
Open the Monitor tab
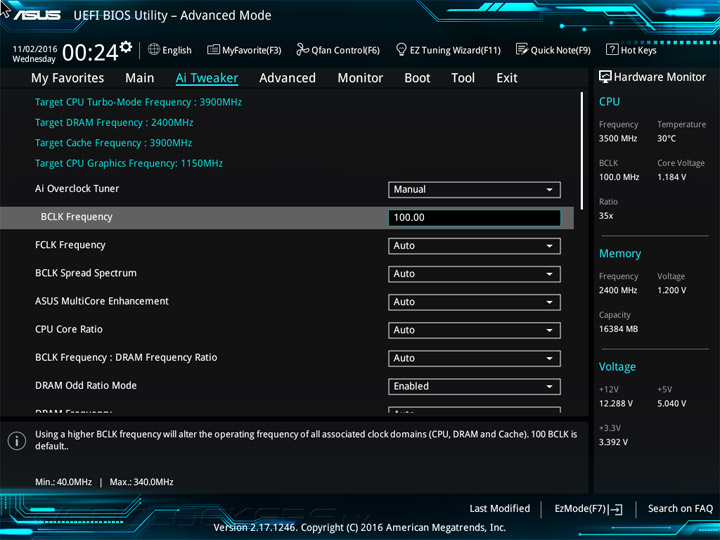point(360,78)
